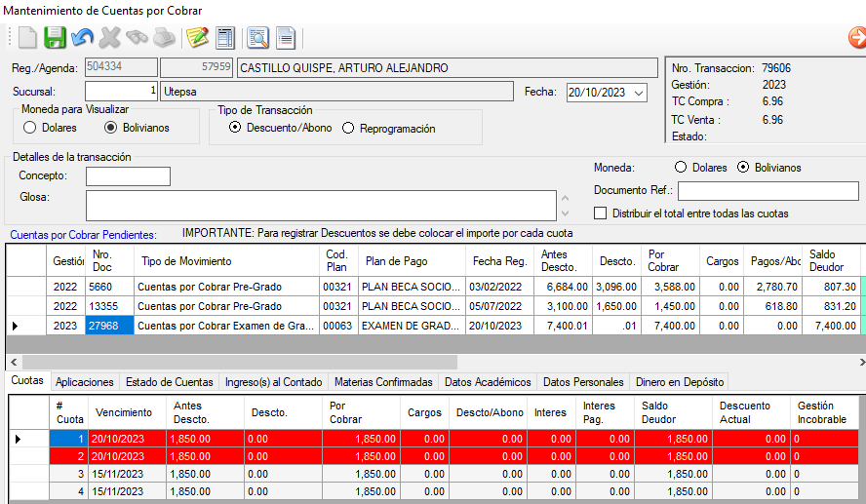Click the Plan de Pago column header
This screenshot has height=504, width=866.
point(412,261)
